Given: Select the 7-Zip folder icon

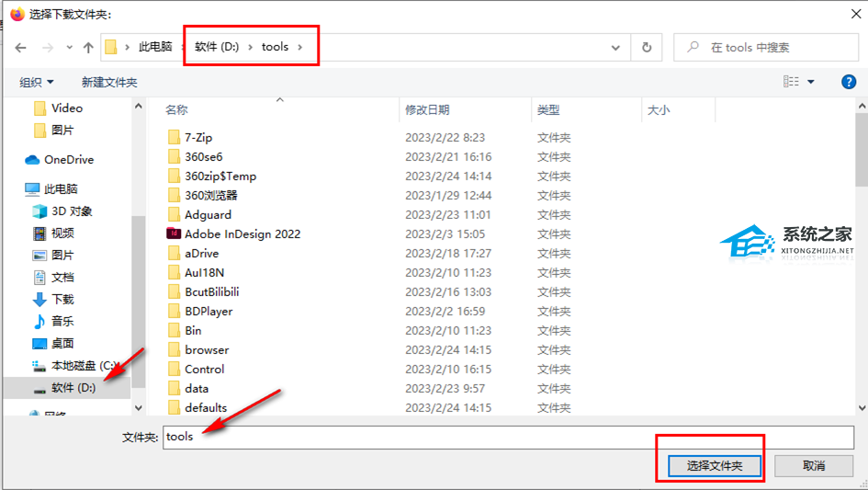Looking at the screenshot, I should [x=174, y=137].
